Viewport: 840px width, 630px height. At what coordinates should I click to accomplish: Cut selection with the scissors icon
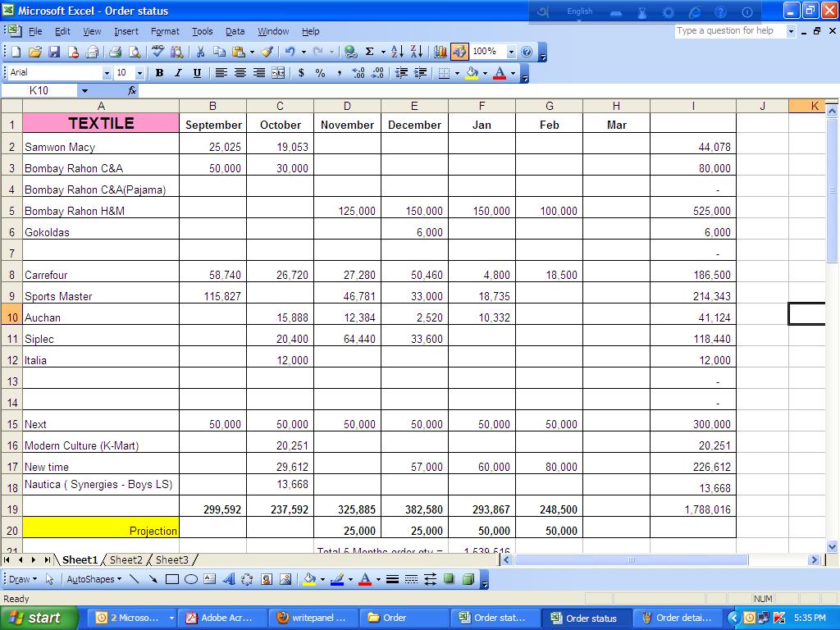[200, 52]
